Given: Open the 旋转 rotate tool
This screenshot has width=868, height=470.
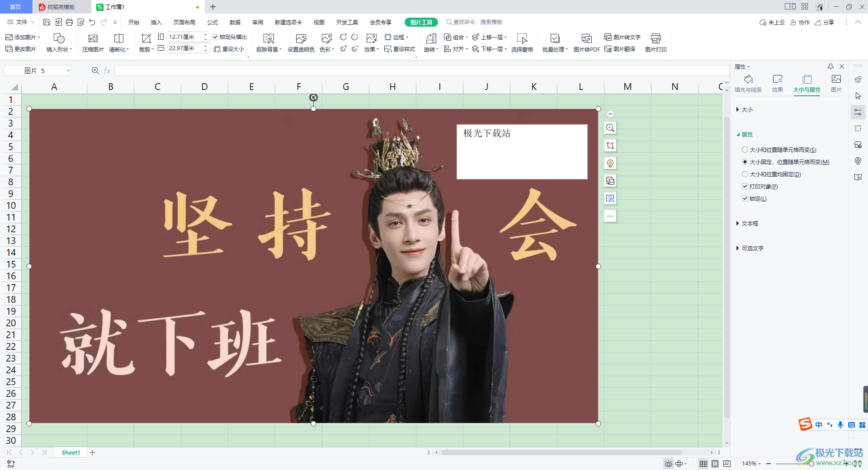Looking at the screenshot, I should pyautogui.click(x=431, y=39).
